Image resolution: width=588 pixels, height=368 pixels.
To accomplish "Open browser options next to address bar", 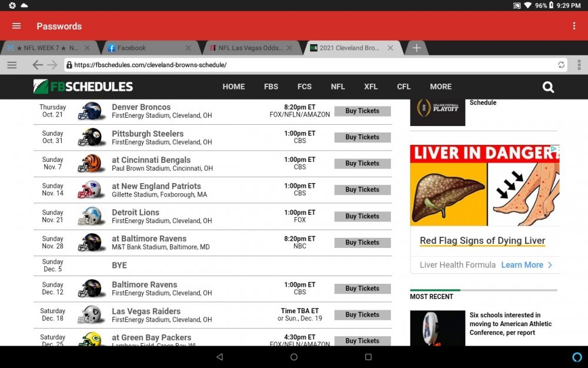I will tap(579, 65).
